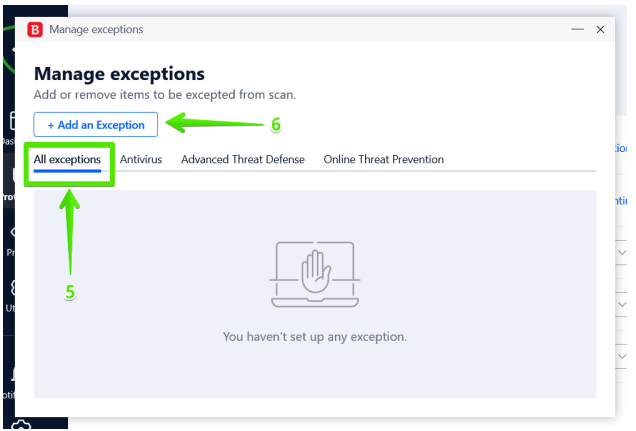Open the Privacy sidebar icon

pos(13,232)
